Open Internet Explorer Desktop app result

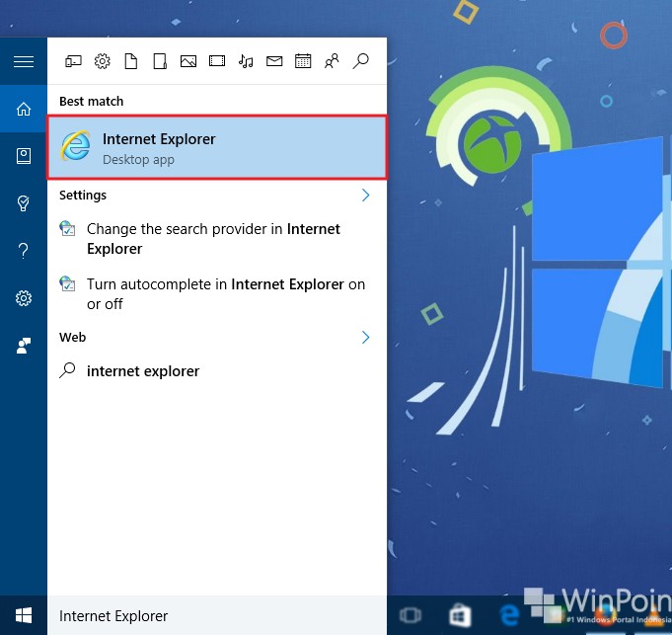pyautogui.click(x=217, y=147)
